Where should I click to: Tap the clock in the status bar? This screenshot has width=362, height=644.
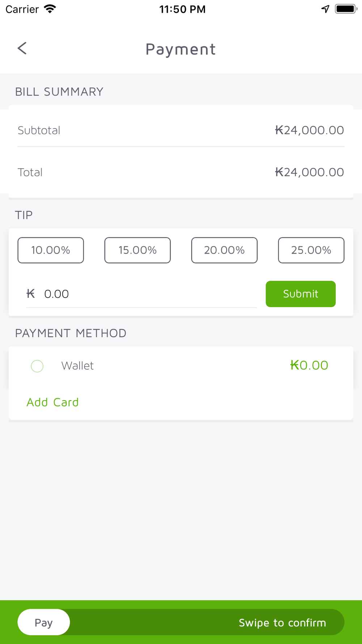(x=182, y=9)
